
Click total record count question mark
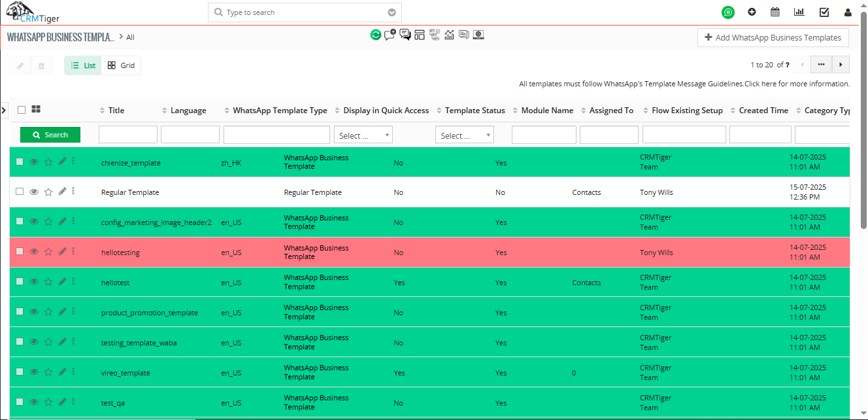[x=788, y=65]
